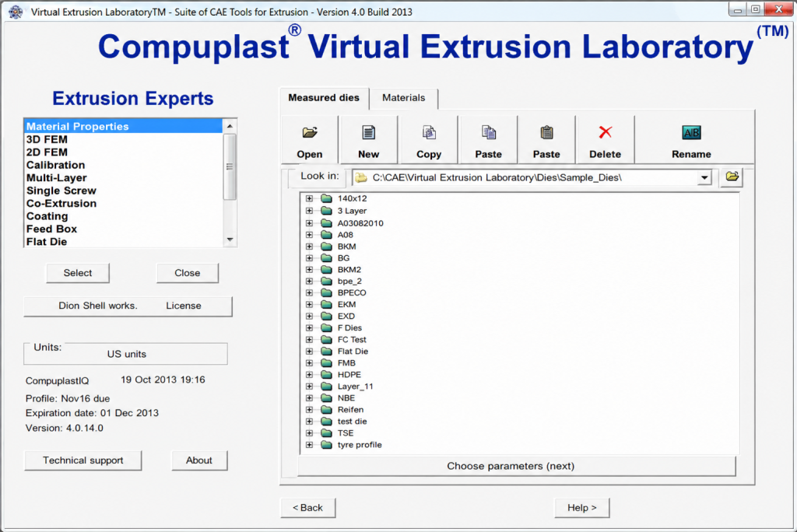The width and height of the screenshot is (797, 532).
Task: Choose Single Screw from Extrusion Experts
Action: coord(123,191)
